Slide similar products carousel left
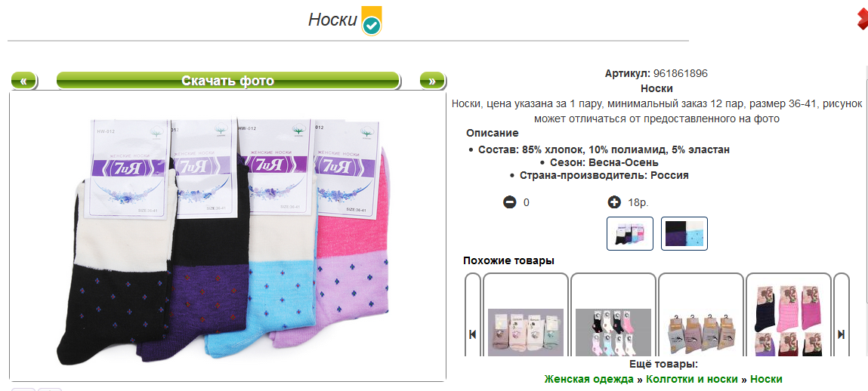868x391 pixels. pyautogui.click(x=472, y=334)
